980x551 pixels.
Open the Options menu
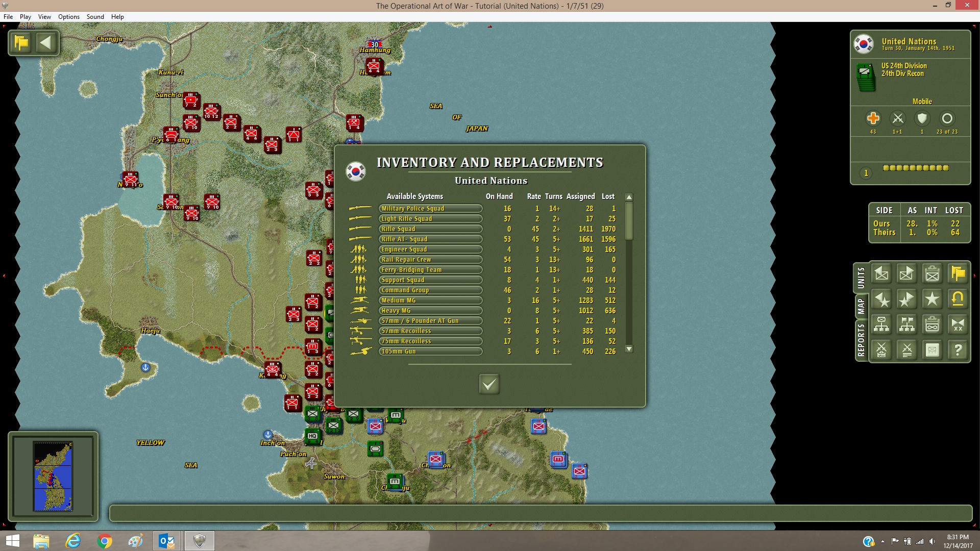coord(69,17)
